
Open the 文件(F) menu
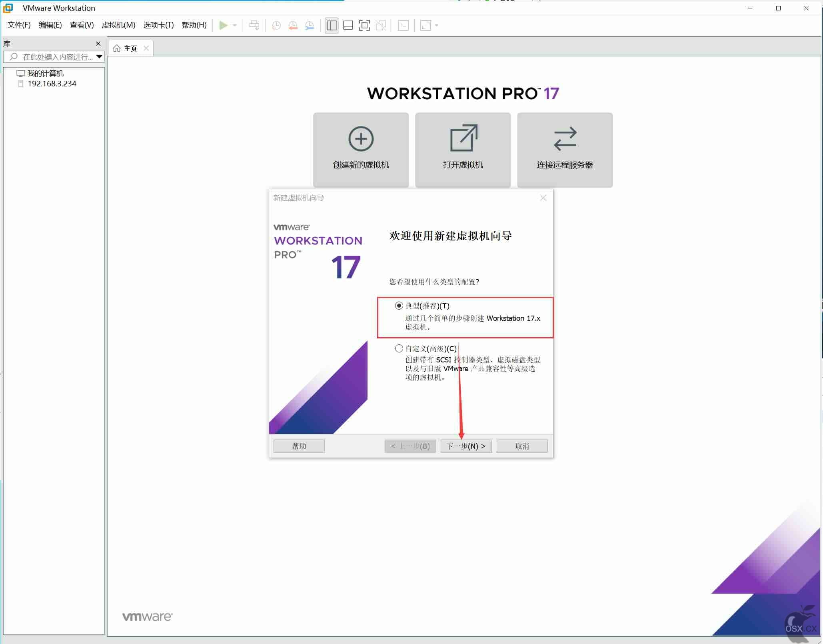(x=19, y=25)
